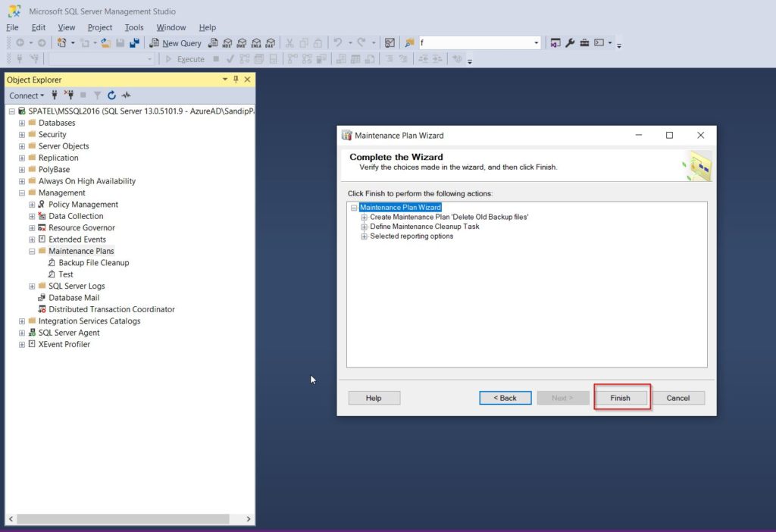Click the New Query toolbar button
Viewport: 776px width, 532px height.
point(176,43)
